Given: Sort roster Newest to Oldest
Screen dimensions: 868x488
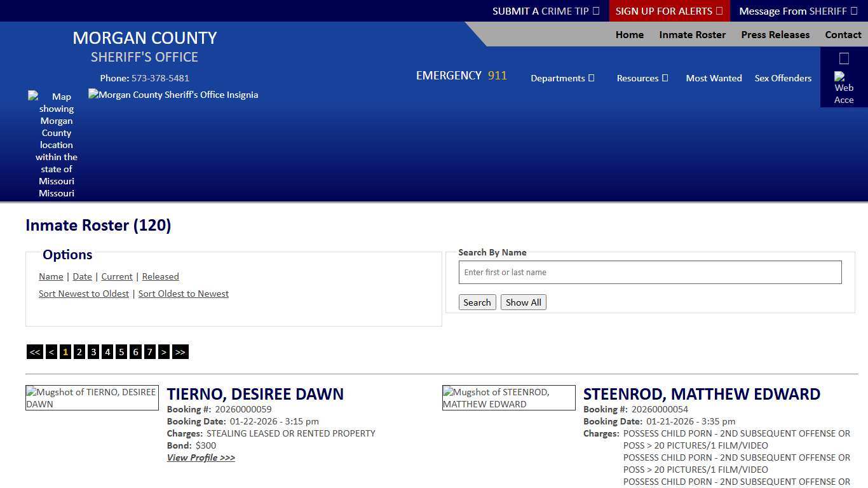Looking at the screenshot, I should click(x=83, y=293).
